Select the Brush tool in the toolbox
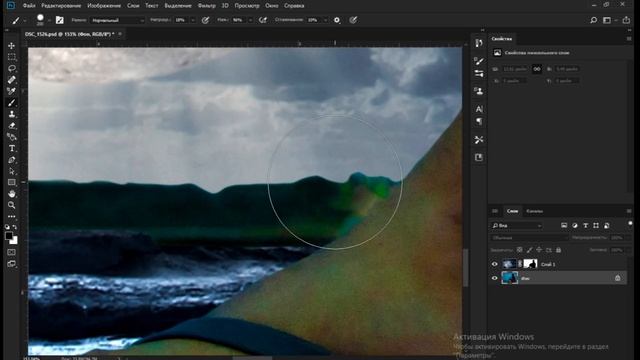The width and height of the screenshot is (640, 360). pyautogui.click(x=11, y=102)
